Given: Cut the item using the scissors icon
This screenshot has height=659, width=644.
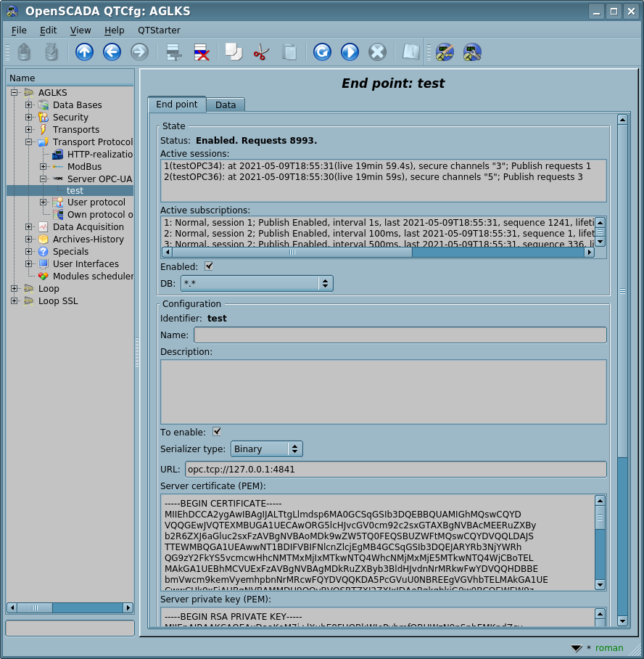Looking at the screenshot, I should coord(261,52).
